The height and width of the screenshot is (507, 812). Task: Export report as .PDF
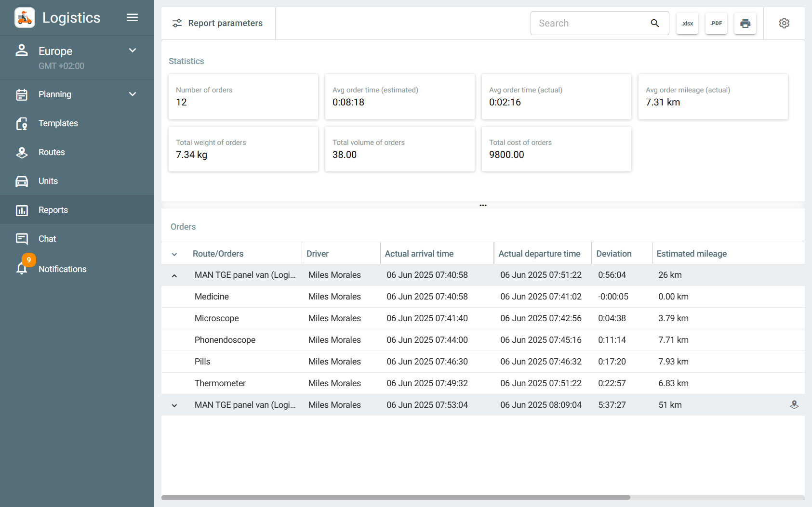(x=716, y=23)
